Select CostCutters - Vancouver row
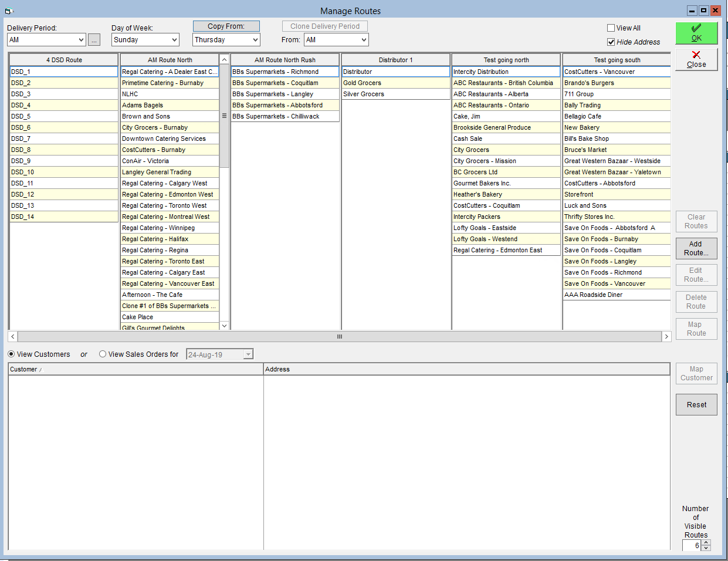Viewport: 728px width, 561px height. click(617, 72)
